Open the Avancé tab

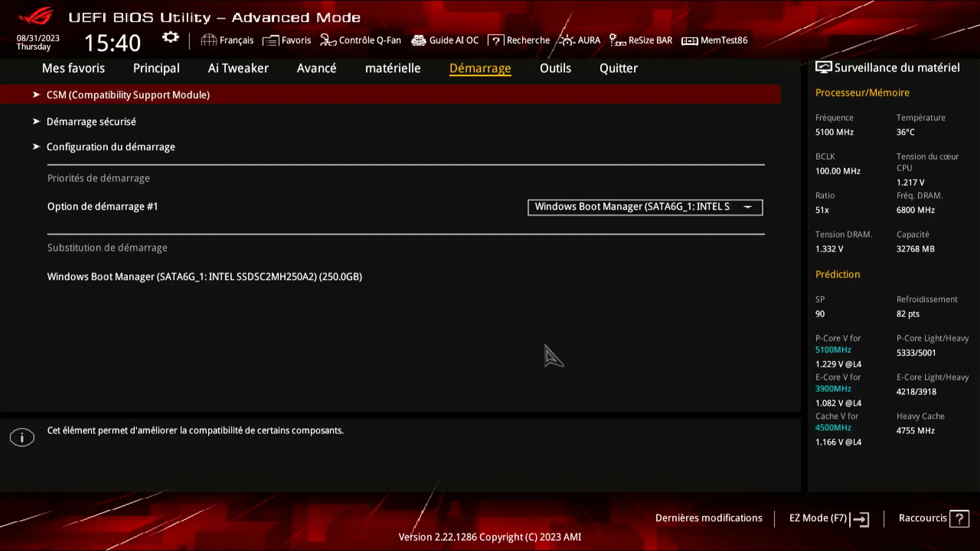click(x=316, y=68)
